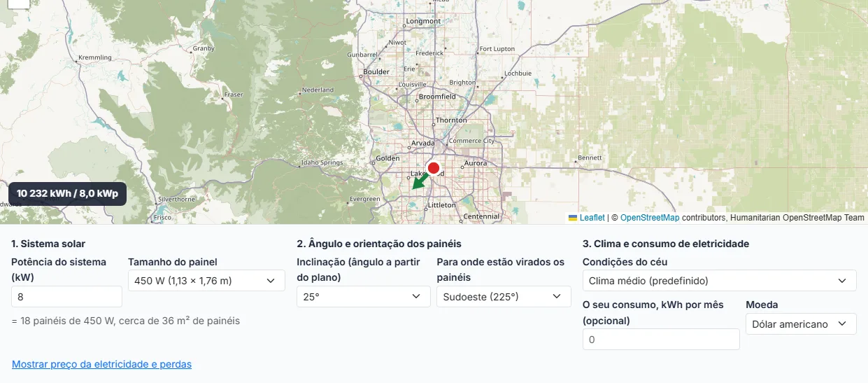The image size is (868, 383).
Task: Click the green panel direction arrow
Action: 420,182
